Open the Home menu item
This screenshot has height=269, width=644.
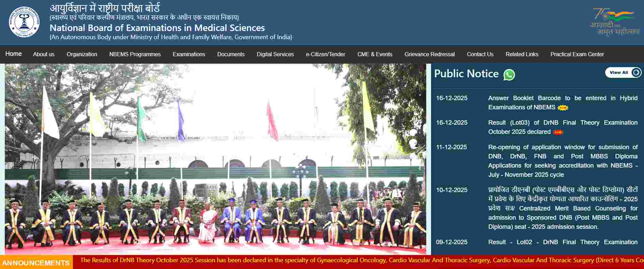coord(14,54)
